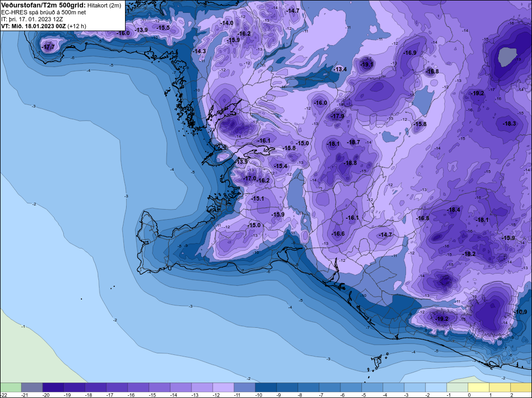Screen dimensions: 532x398
Task: Click the -16.9 temperature label
Action: tap(410, 53)
